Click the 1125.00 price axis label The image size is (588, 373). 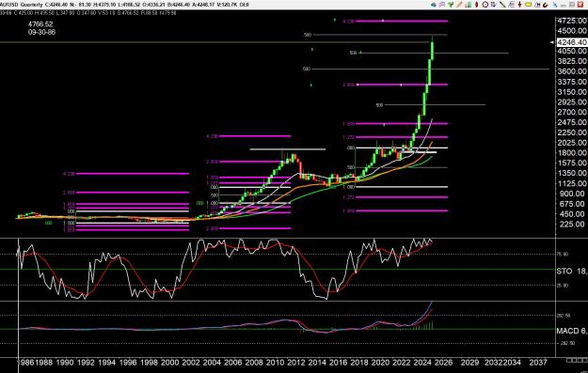572,183
